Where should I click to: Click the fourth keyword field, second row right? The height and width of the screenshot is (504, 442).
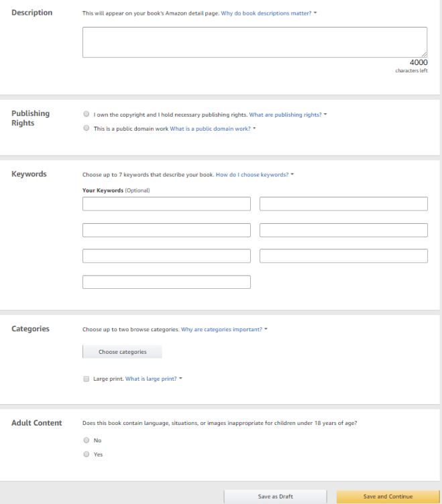click(343, 230)
